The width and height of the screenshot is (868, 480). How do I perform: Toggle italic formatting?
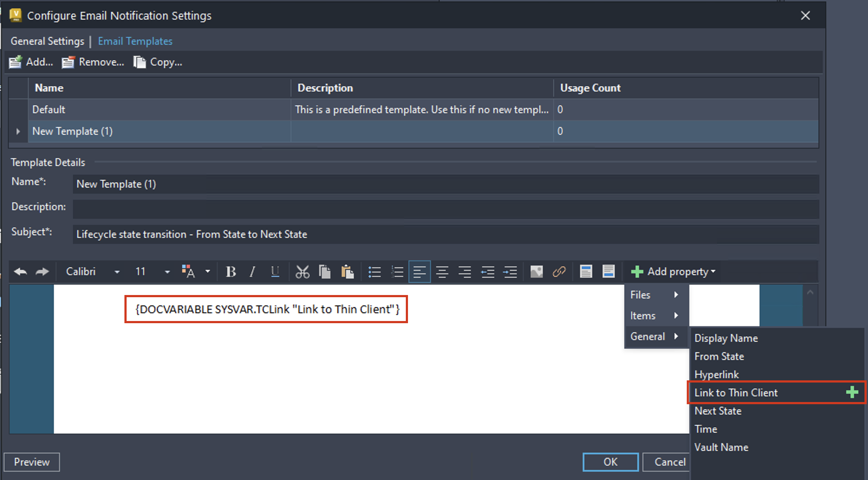[x=252, y=272]
